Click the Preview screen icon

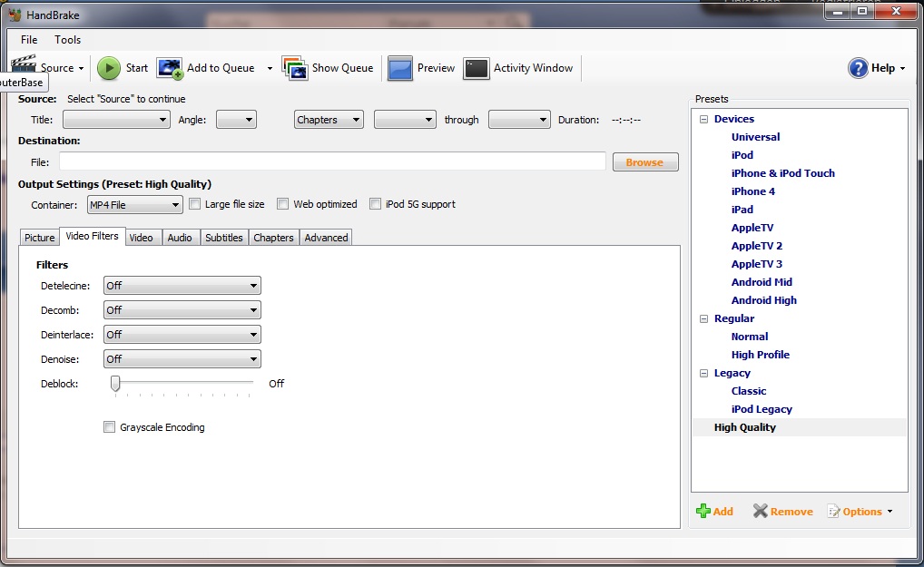coord(400,68)
